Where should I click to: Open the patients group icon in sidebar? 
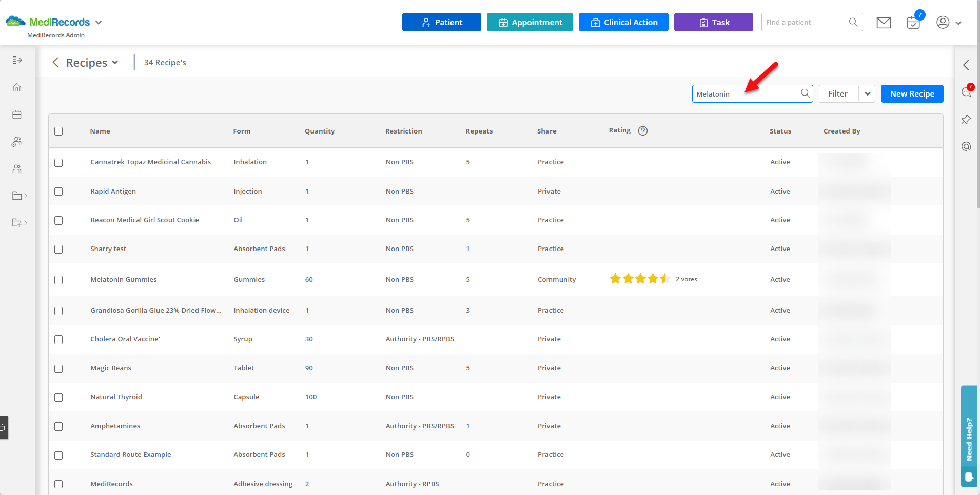(17, 142)
